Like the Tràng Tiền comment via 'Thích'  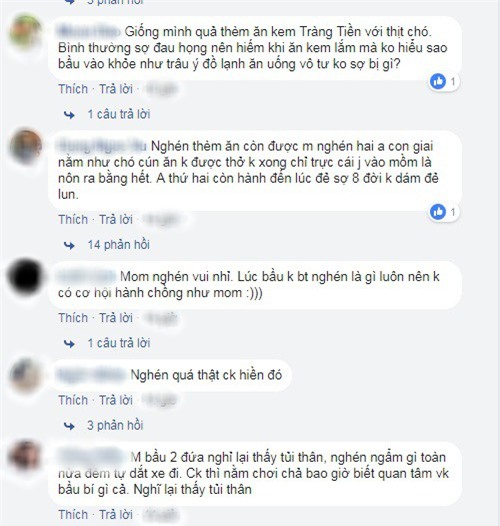[x=73, y=89]
